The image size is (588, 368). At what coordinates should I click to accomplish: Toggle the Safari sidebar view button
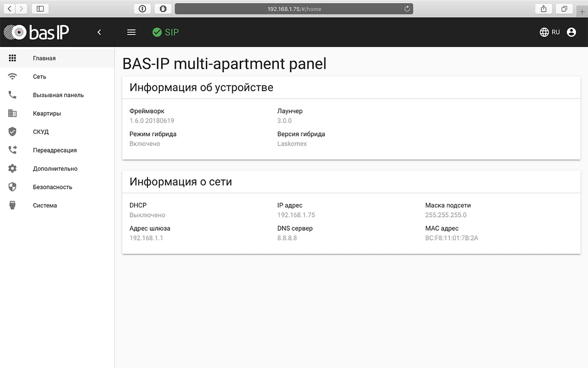coord(40,9)
